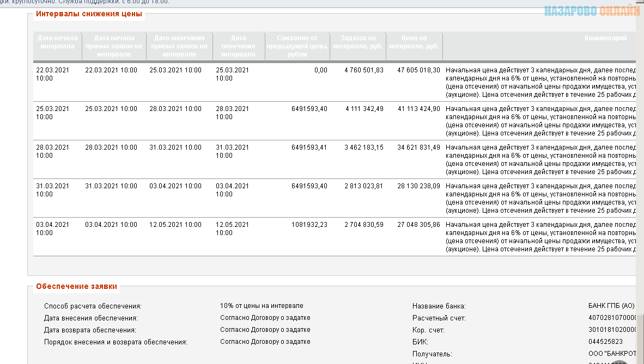Click the 'Дата начала приема заявок' column header
The width and height of the screenshot is (644, 364).
click(114, 46)
